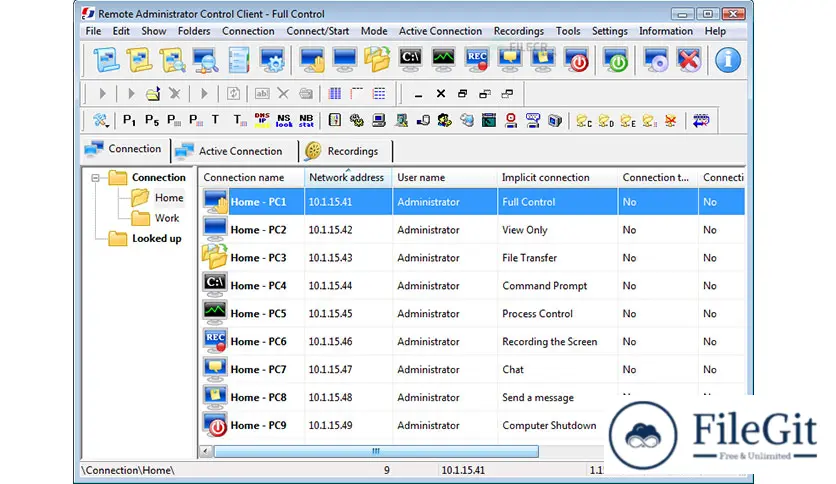
Task: Click the Send a message toolbar icon
Action: click(543, 60)
